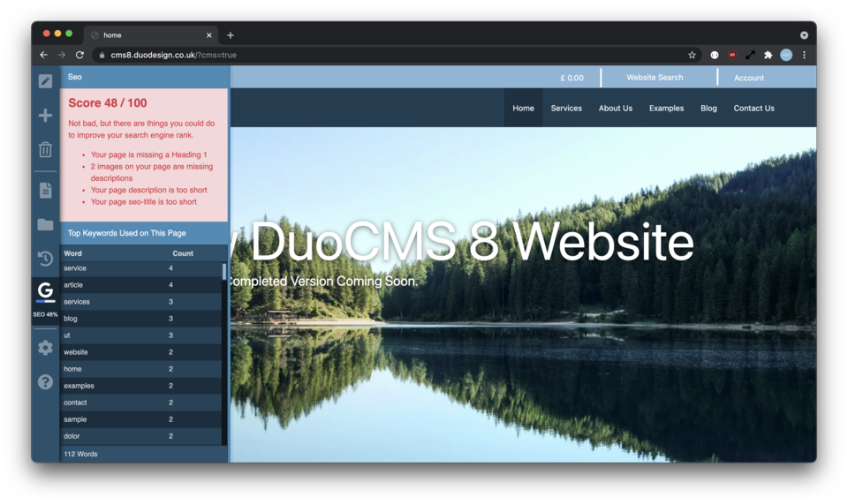The image size is (848, 504).
Task: Click the Website Search link
Action: tap(655, 78)
